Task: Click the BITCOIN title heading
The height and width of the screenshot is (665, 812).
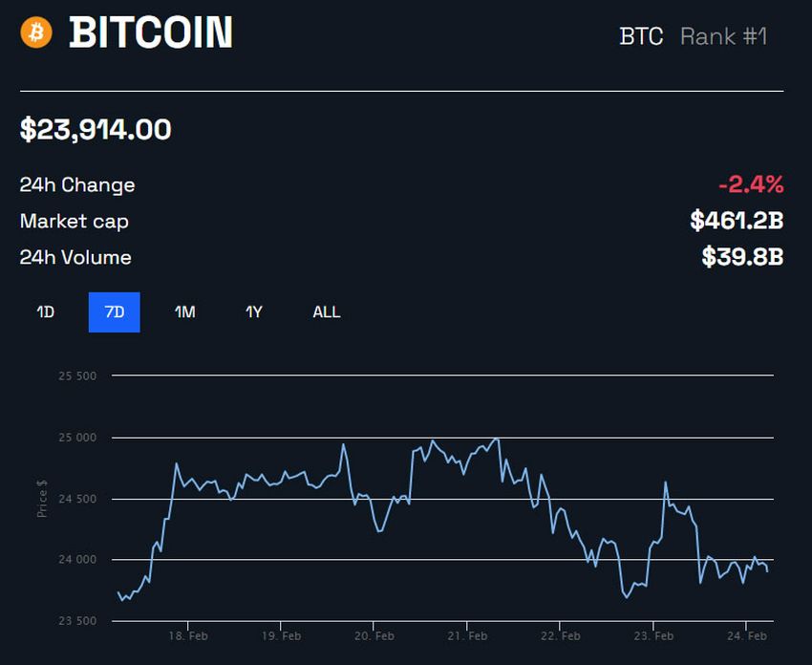Action: (151, 34)
